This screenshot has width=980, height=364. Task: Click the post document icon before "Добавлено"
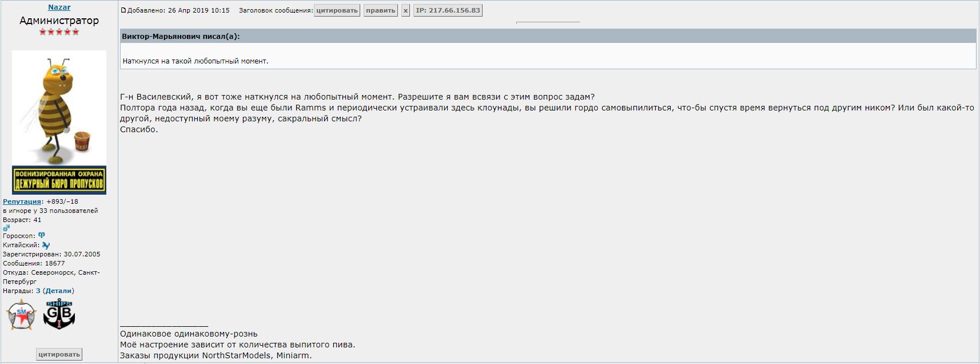point(123,10)
